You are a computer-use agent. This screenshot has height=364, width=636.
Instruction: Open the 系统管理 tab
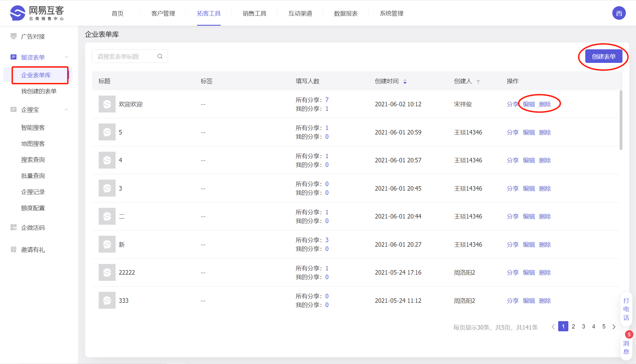point(392,13)
